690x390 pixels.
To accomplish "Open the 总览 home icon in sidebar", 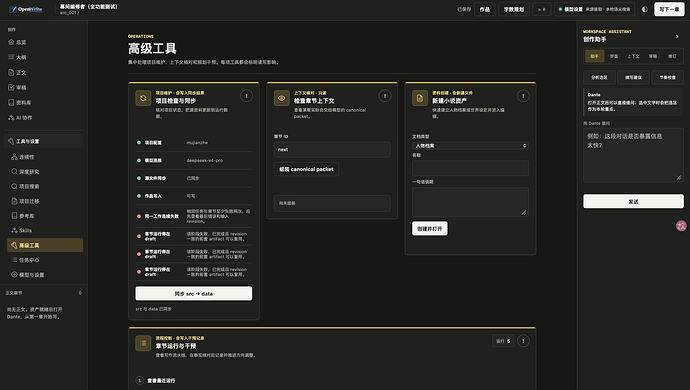I will tap(11, 42).
